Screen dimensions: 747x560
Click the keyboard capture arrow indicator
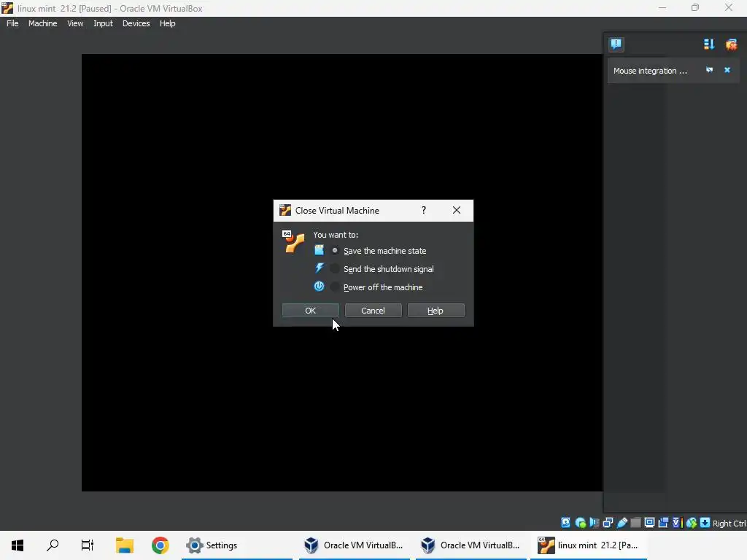coord(705,523)
